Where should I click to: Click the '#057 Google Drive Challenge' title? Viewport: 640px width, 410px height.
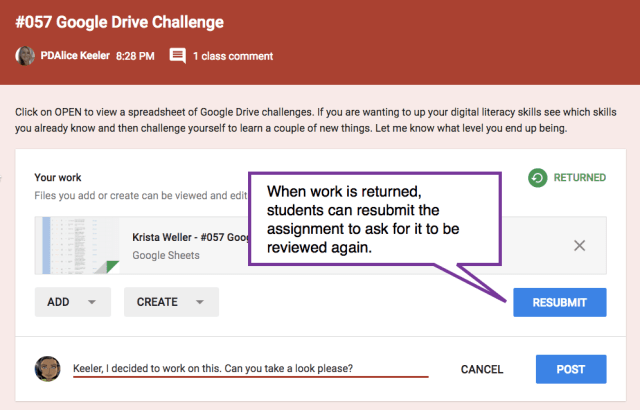point(120,22)
